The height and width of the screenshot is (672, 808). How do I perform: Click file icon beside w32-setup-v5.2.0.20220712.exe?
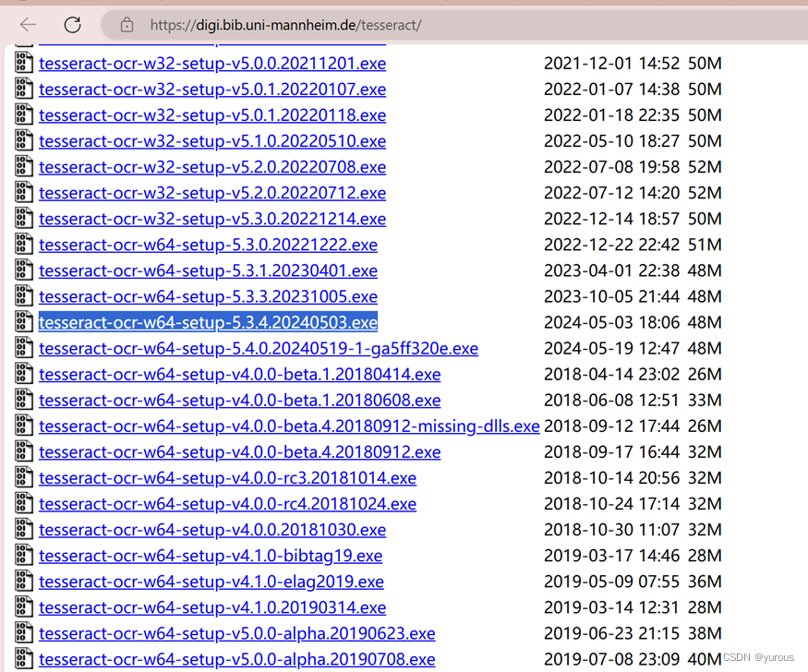tap(24, 192)
